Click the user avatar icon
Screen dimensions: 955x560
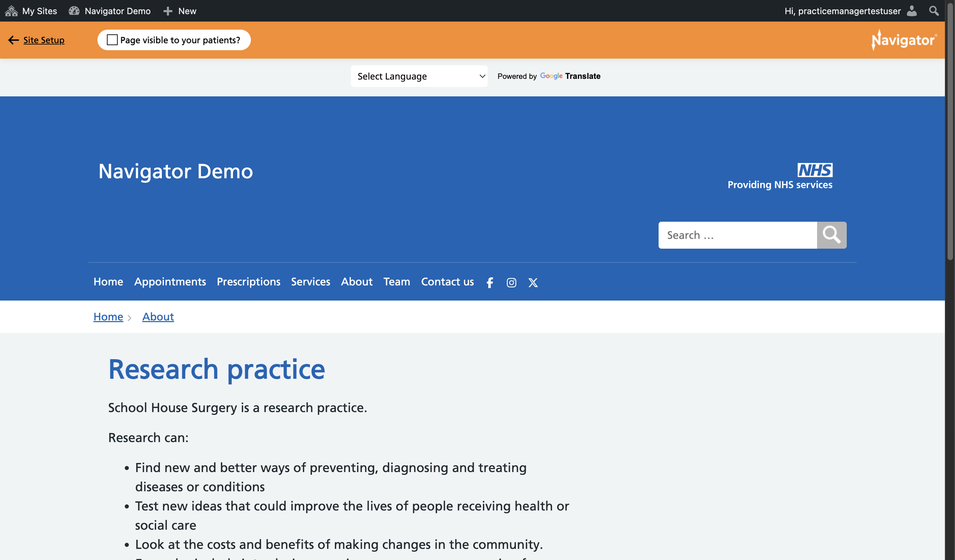(x=912, y=10)
